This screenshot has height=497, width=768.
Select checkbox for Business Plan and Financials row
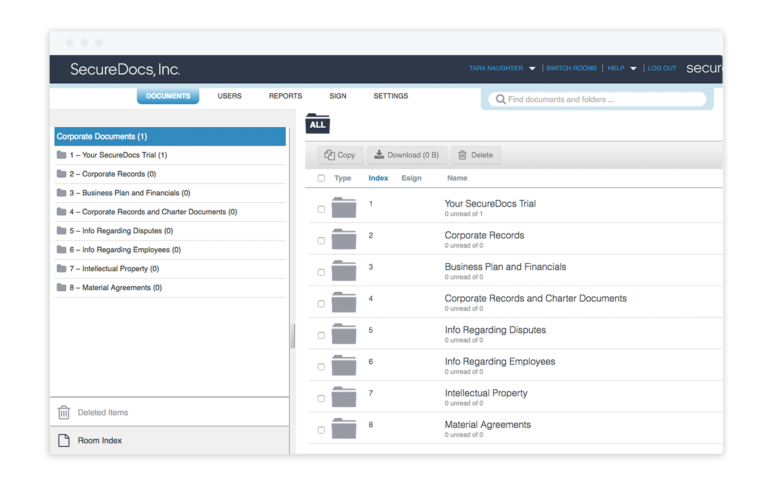[x=321, y=272]
